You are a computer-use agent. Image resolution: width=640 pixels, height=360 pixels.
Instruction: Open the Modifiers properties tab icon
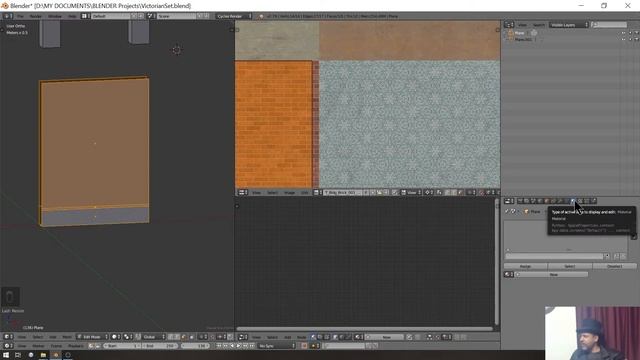point(559,200)
